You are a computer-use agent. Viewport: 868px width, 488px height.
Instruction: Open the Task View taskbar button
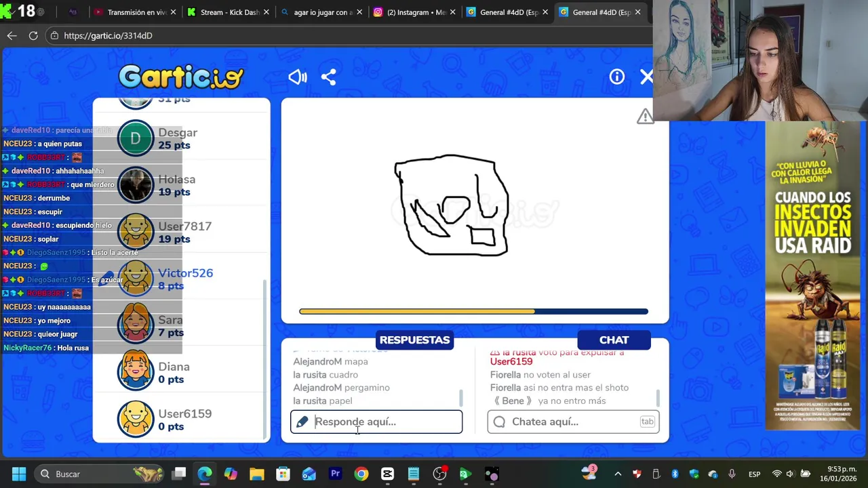coord(178,474)
